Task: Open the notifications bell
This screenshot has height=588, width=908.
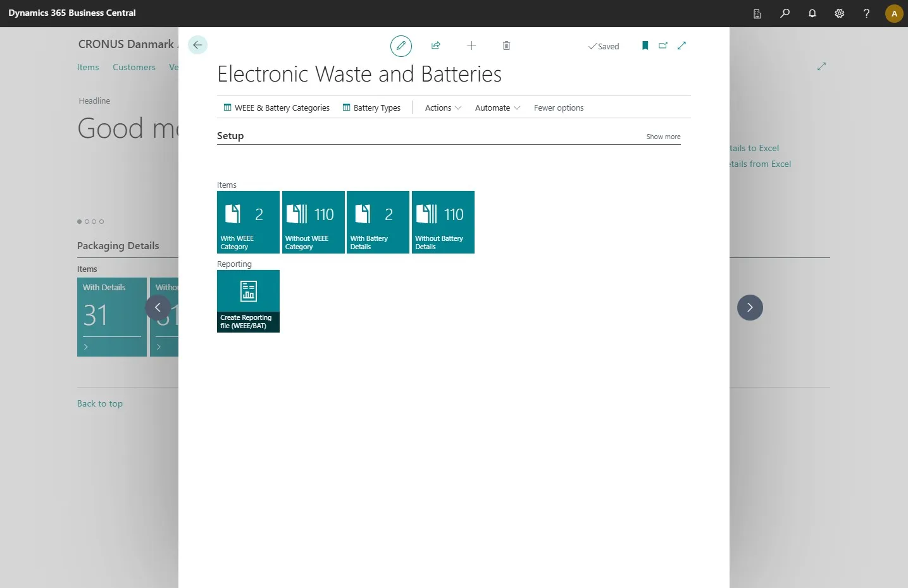Action: point(812,13)
